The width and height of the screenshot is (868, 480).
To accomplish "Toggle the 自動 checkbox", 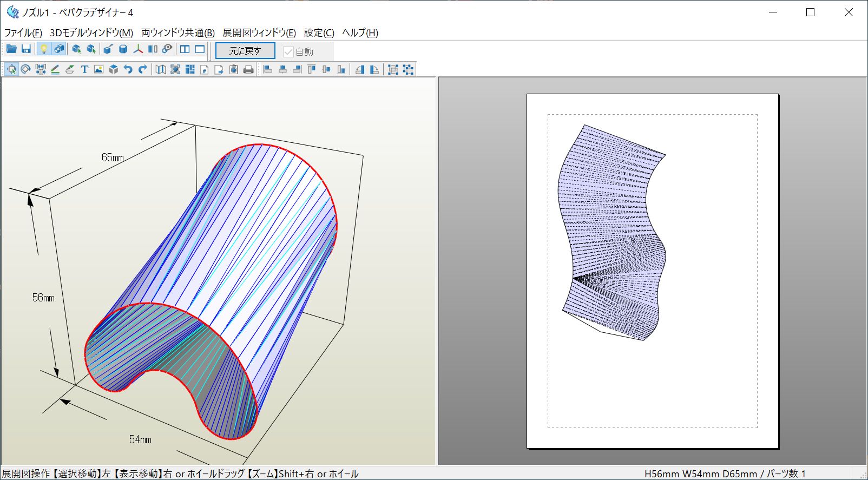I will (288, 52).
